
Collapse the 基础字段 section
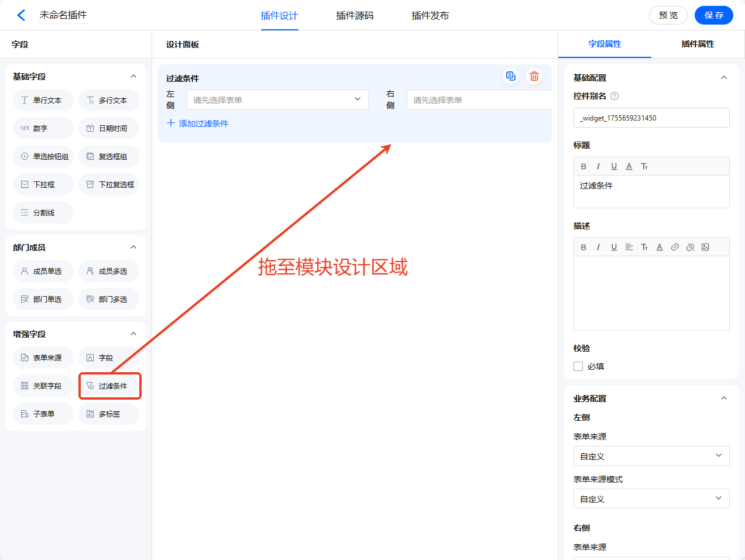coord(133,77)
